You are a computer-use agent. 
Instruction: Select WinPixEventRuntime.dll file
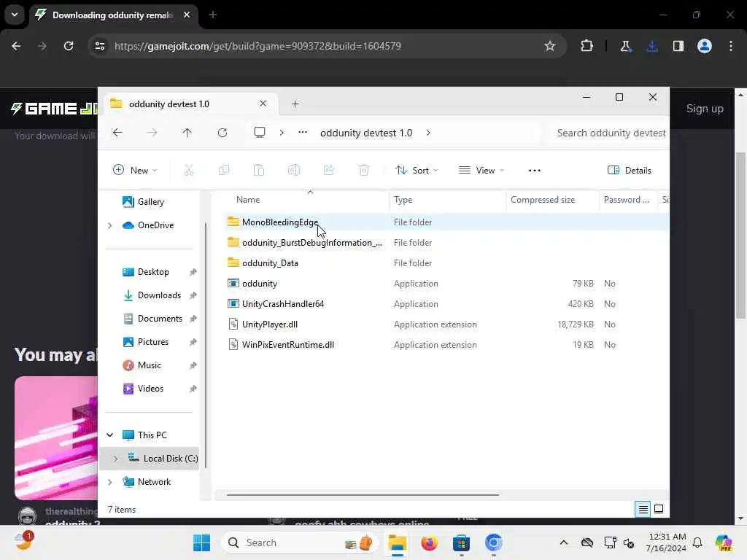tap(287, 345)
